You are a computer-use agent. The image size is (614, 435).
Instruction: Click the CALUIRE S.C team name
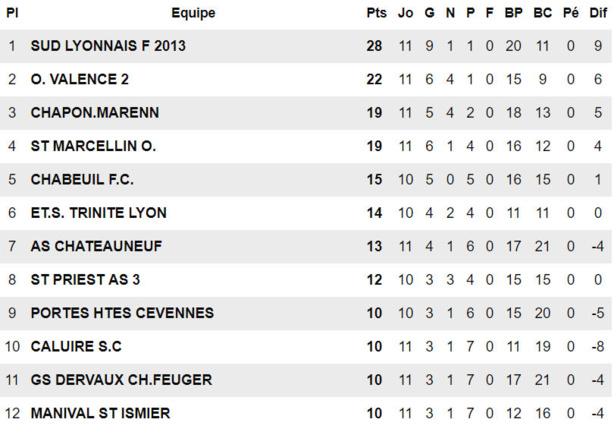(76, 347)
